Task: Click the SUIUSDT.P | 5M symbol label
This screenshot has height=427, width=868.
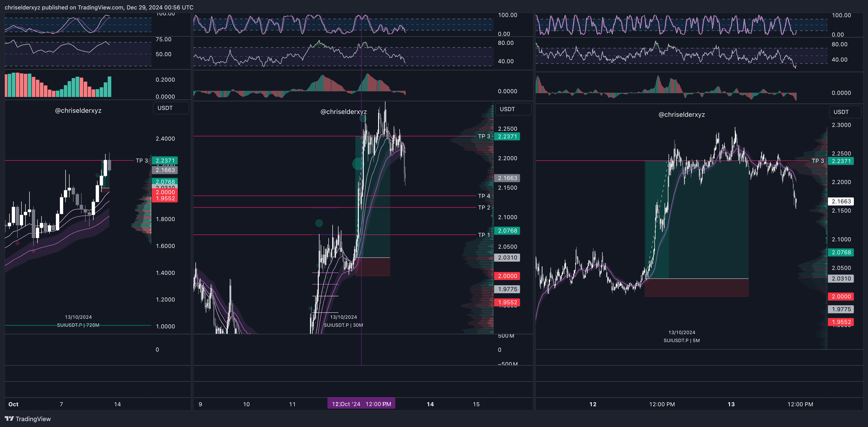Action: pos(681,340)
